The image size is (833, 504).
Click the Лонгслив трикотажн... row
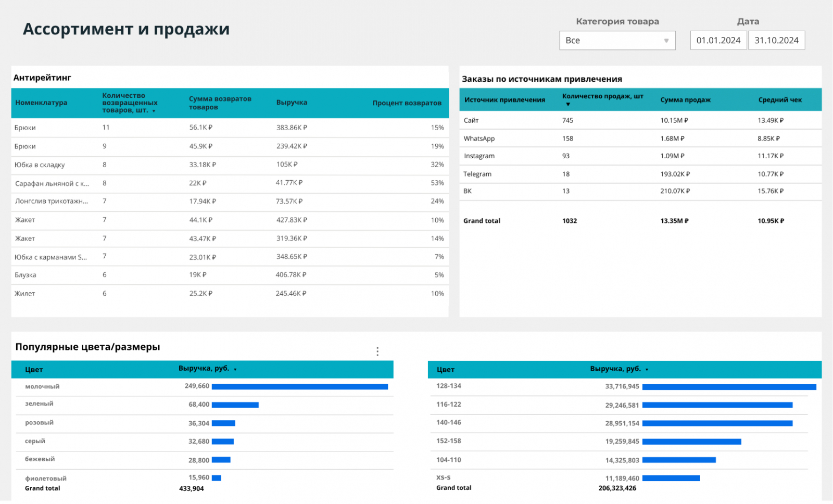pyautogui.click(x=230, y=202)
